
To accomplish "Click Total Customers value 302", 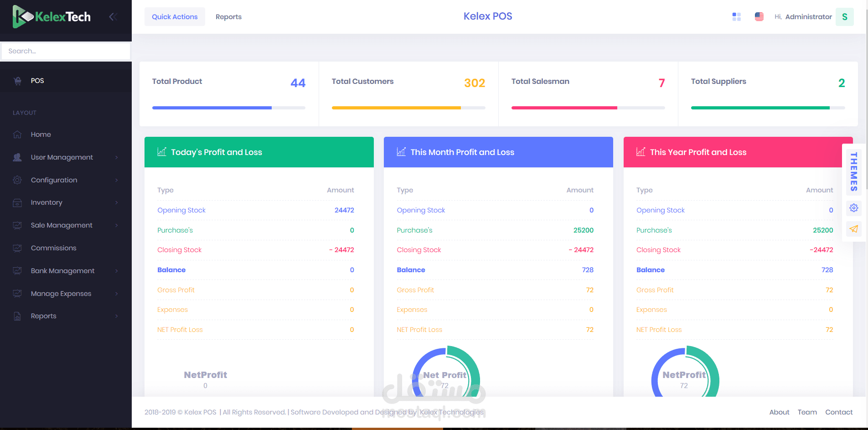I will [475, 83].
